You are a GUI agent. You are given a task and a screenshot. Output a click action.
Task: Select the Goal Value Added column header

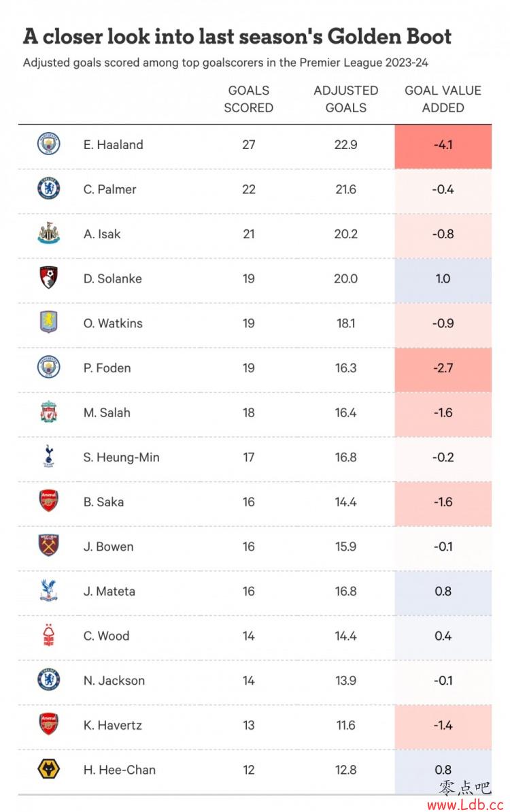[x=443, y=99]
